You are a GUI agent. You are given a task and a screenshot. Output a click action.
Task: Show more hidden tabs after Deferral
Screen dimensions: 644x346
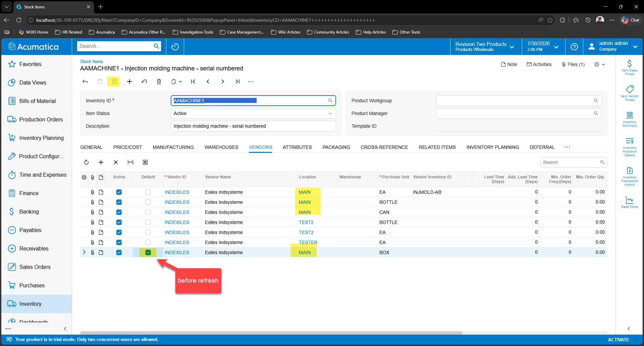pyautogui.click(x=567, y=147)
